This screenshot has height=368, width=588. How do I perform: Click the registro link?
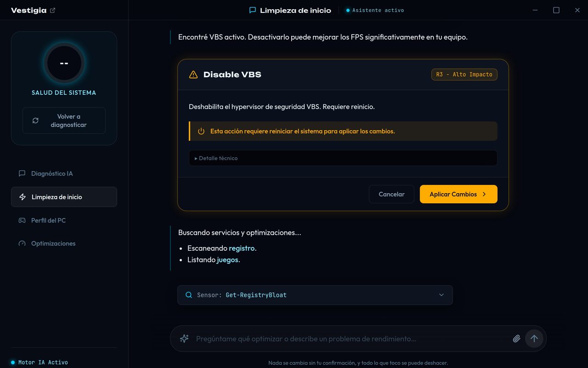[x=242, y=248]
